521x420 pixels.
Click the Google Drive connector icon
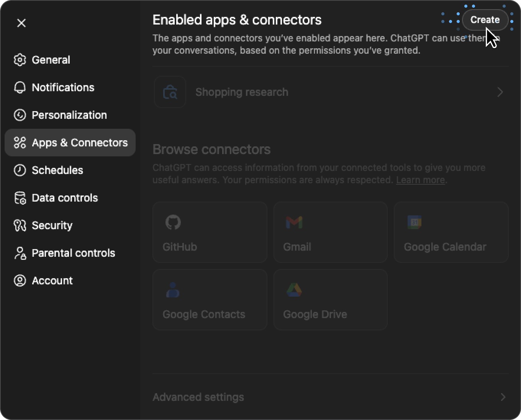(294, 290)
